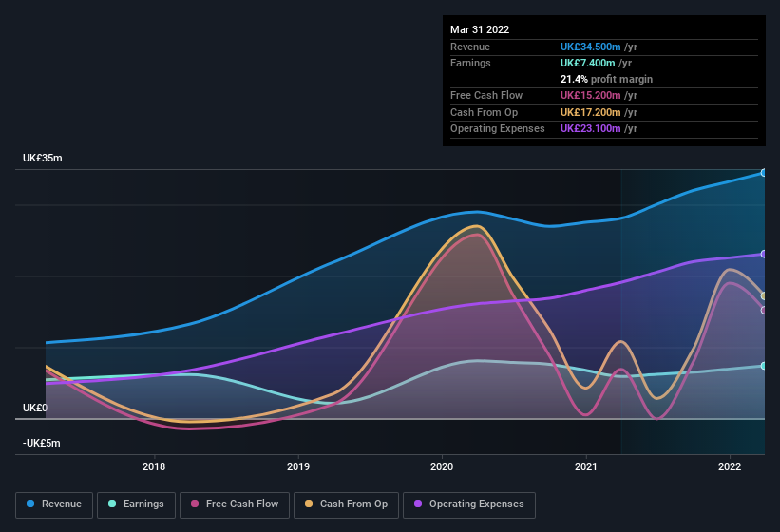Click the 2018 x-axis label
The image size is (780, 532).
click(154, 466)
